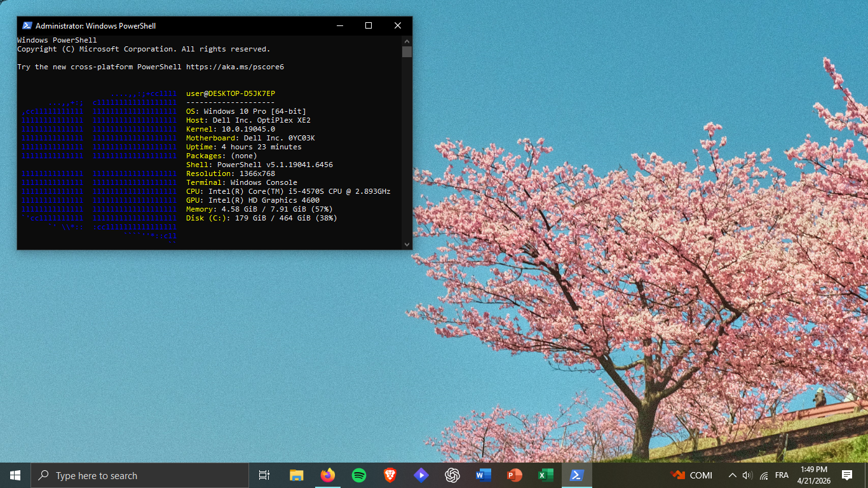The height and width of the screenshot is (488, 868).
Task: Open the network Wi-Fi tray icon
Action: pyautogui.click(x=764, y=475)
